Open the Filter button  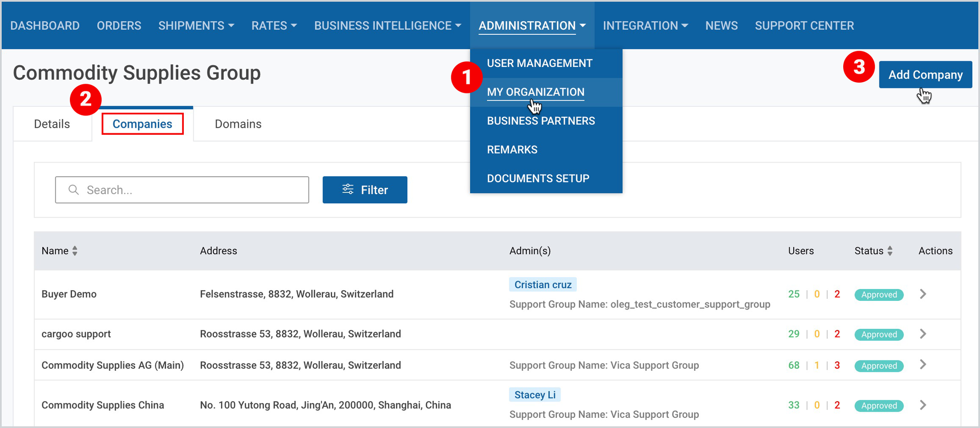point(365,190)
